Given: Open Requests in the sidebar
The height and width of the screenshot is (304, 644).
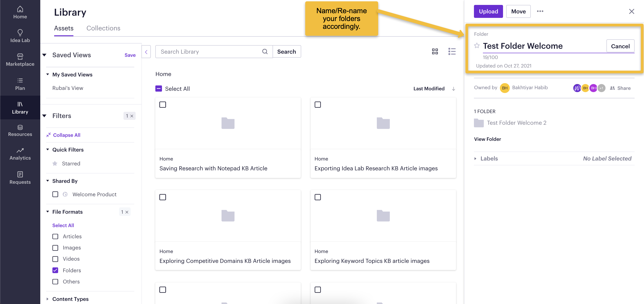Looking at the screenshot, I should click(20, 178).
